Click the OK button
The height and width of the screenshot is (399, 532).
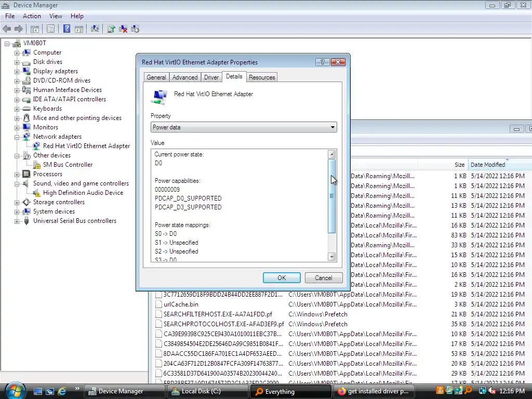pyautogui.click(x=282, y=278)
